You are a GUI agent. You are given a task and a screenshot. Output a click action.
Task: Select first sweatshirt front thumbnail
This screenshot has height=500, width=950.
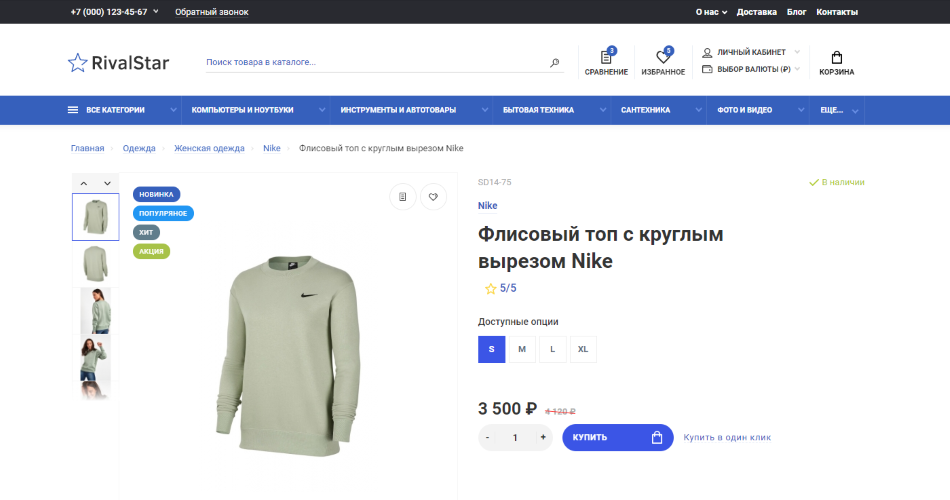pos(96,217)
